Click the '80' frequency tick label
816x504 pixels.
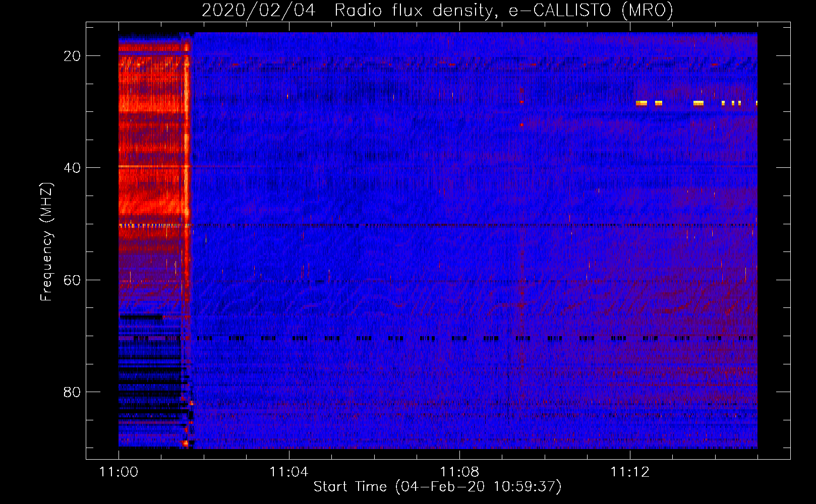72,392
